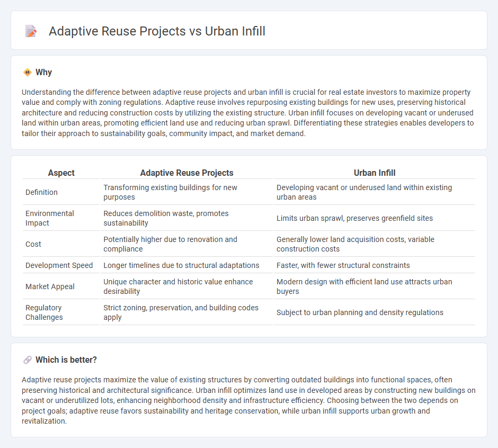Click cell 'Developing vacant or underused land within existing urban areas'
Viewport: 498px width, 448px height.
375,192
